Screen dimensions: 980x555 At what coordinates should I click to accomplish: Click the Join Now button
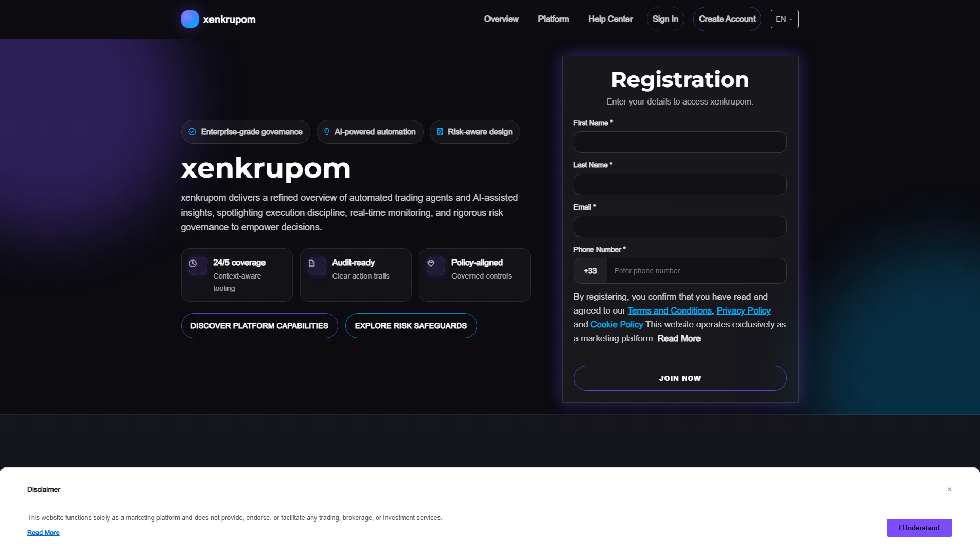tap(680, 378)
